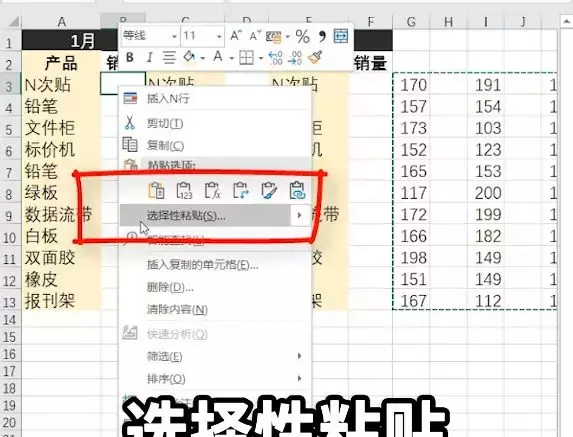Click cell with value 112
Image resolution: width=573 pixels, height=437 pixels.
486,301
